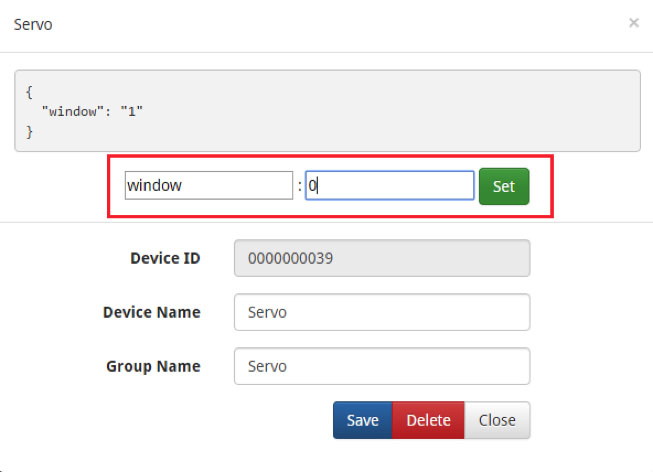Click the green Set button
The width and height of the screenshot is (653, 472).
point(504,186)
